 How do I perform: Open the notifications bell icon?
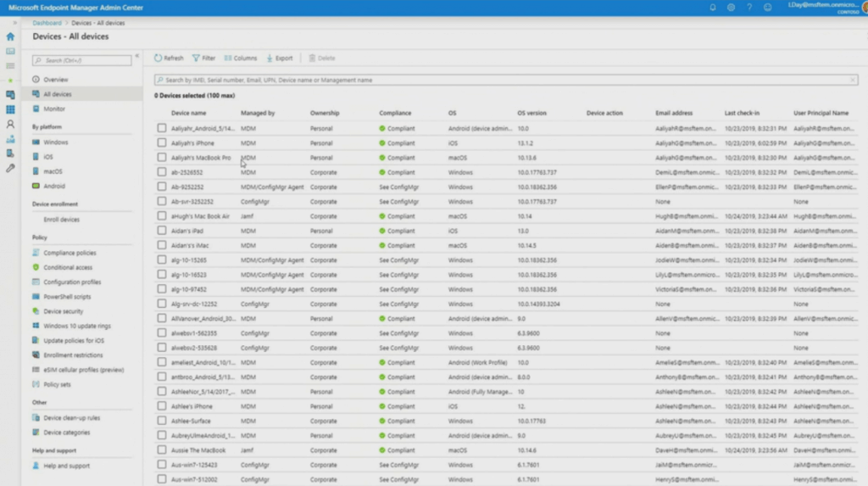click(712, 7)
